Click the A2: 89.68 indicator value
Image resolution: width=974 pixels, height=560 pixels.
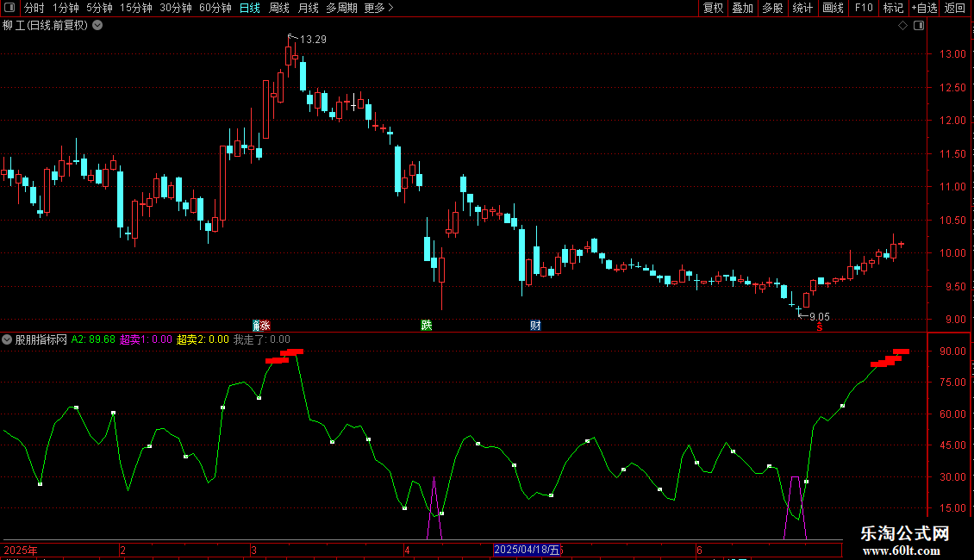(93, 339)
